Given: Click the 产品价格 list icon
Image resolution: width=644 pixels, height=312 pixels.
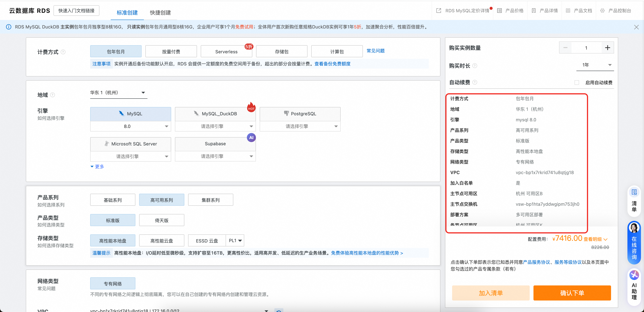Looking at the screenshot, I should point(499,11).
